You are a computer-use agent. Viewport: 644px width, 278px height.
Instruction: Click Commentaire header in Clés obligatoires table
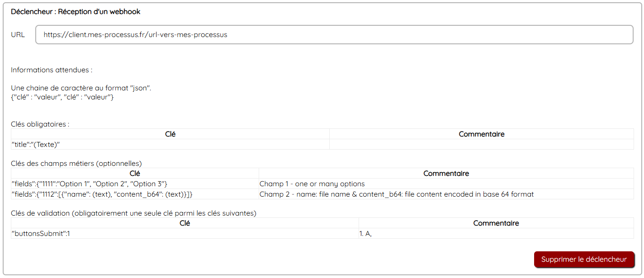point(481,134)
